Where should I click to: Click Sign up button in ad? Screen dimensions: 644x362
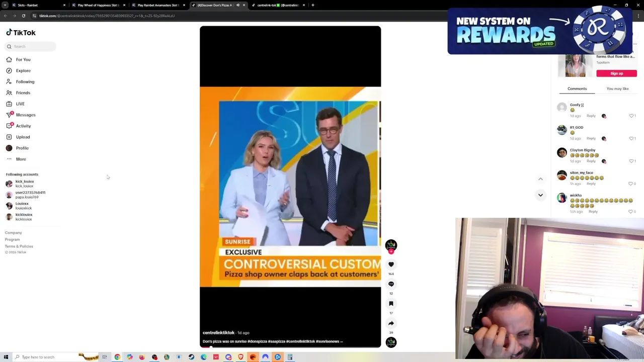point(616,73)
